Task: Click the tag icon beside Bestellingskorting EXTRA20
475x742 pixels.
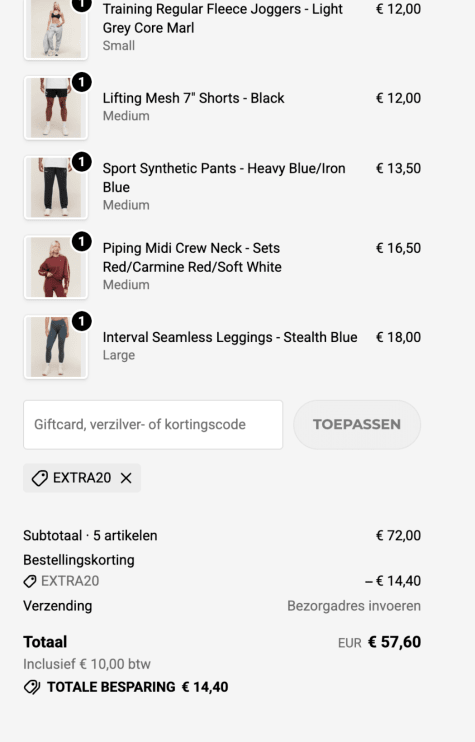Action: click(30, 581)
